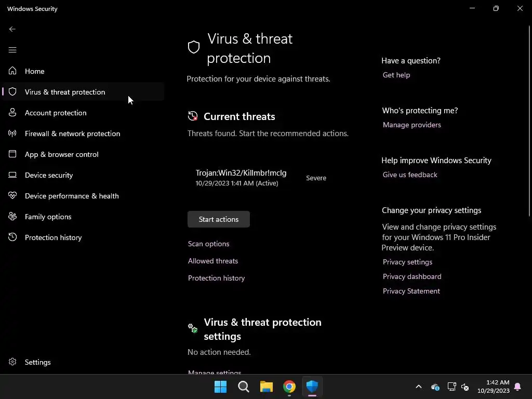Click the Protection history clock icon in sidebar

(12, 237)
